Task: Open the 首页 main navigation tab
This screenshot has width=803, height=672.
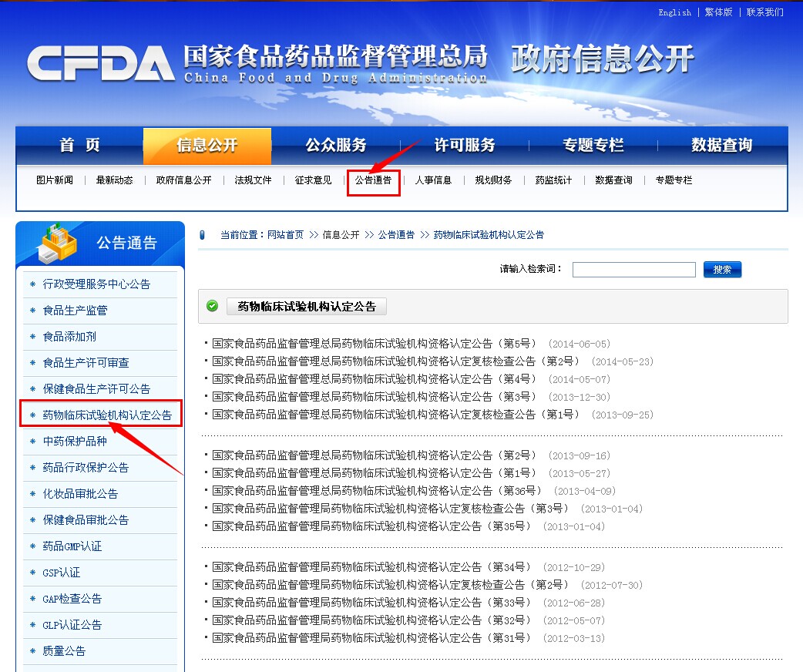Action: point(80,146)
